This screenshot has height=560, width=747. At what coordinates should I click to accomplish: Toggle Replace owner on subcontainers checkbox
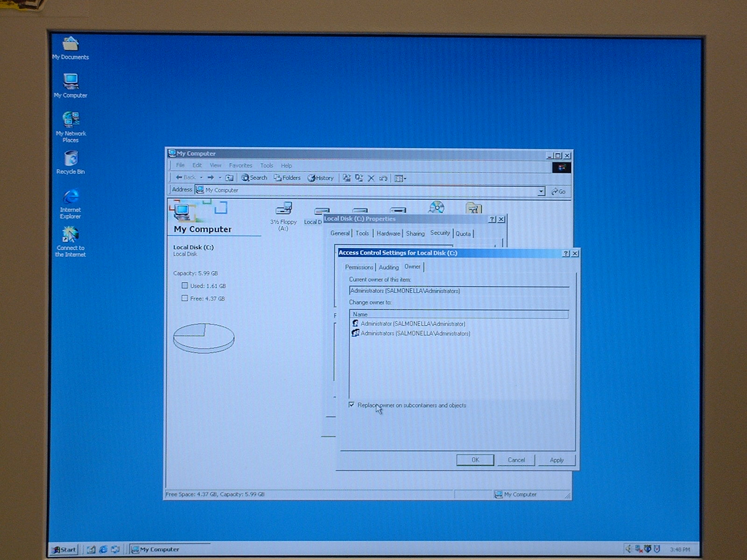(x=352, y=405)
